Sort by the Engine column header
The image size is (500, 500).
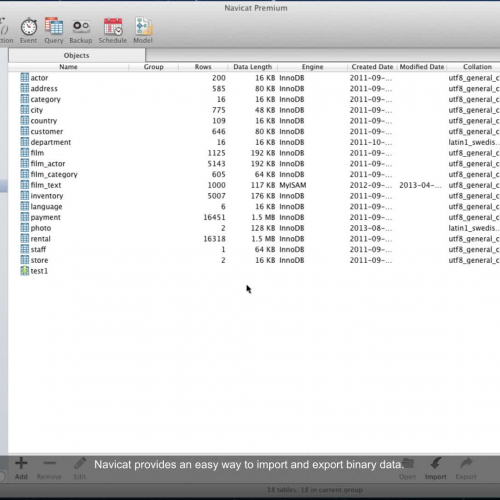click(x=312, y=67)
